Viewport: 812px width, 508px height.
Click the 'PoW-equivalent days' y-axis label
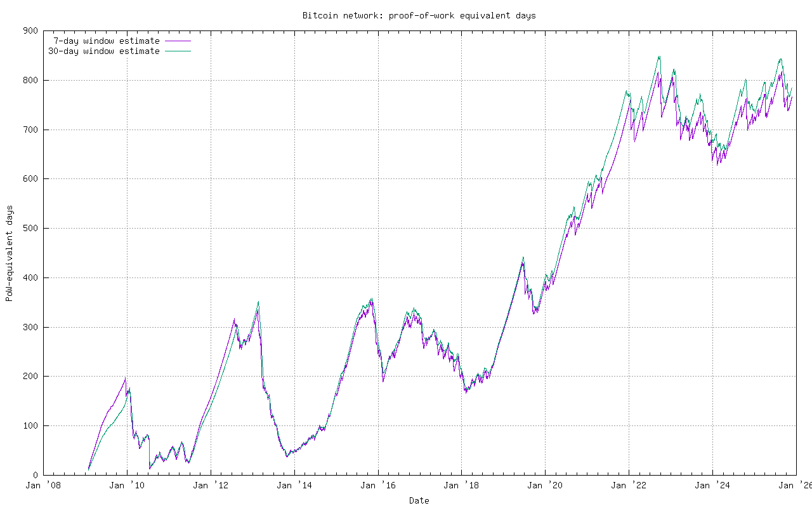[x=10, y=253]
